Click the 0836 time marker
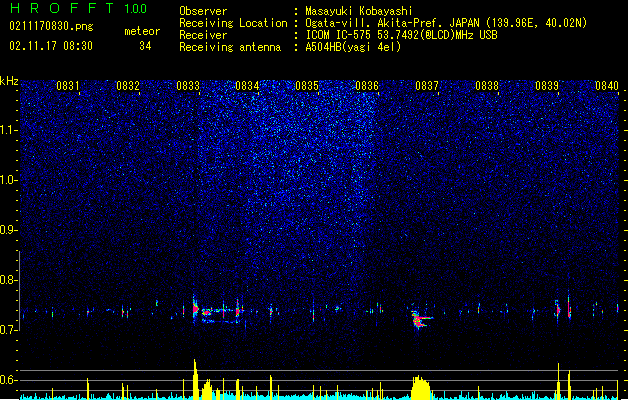This screenshot has width=629, height=400. point(367,86)
